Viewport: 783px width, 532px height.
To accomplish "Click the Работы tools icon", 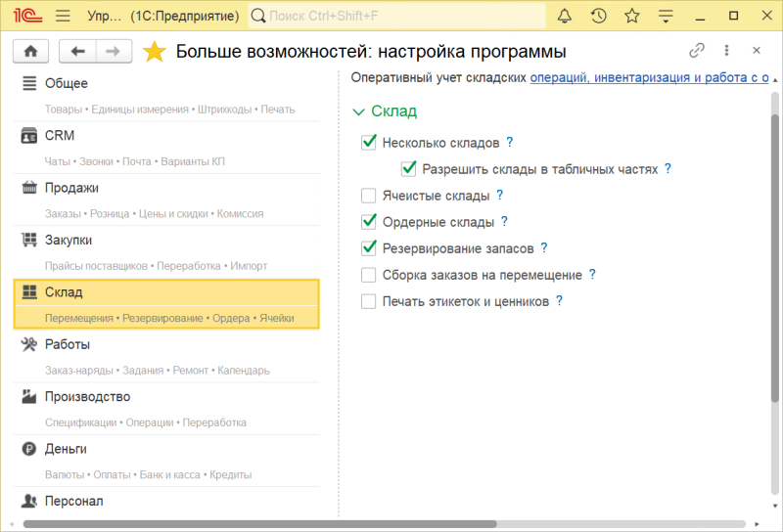I will click(29, 344).
